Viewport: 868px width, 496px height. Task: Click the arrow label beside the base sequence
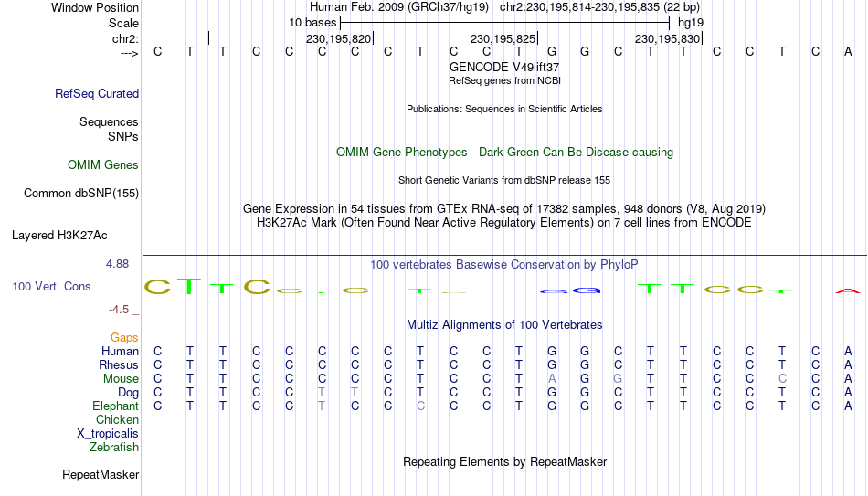point(130,53)
